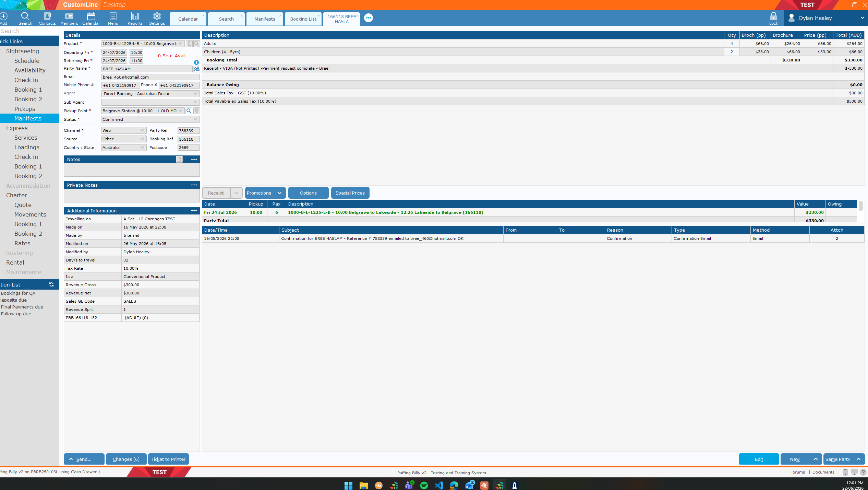Click the help question mark icon
The height and width of the screenshot is (490, 868).
coord(863,472)
